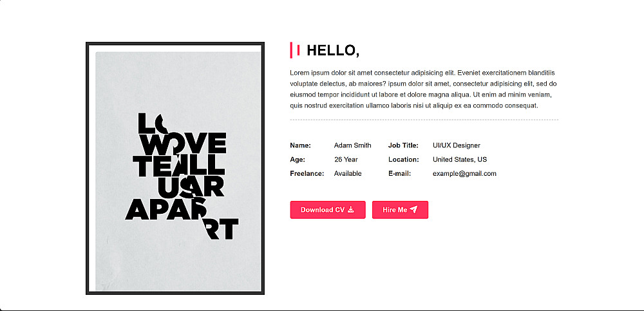644x311 pixels.
Task: Click the United States, US location text
Action: (x=460, y=160)
